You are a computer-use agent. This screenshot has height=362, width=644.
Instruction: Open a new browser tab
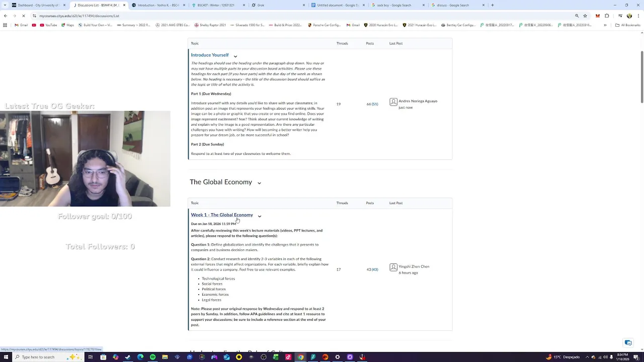click(x=492, y=5)
